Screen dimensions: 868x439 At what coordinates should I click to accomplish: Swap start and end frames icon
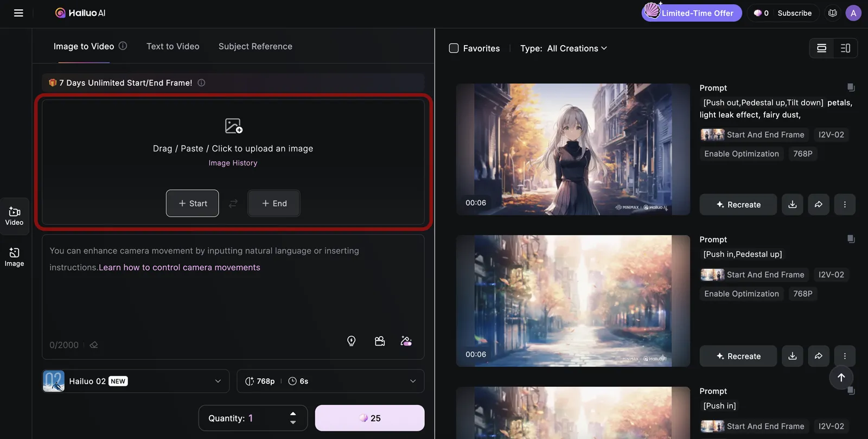coord(233,203)
